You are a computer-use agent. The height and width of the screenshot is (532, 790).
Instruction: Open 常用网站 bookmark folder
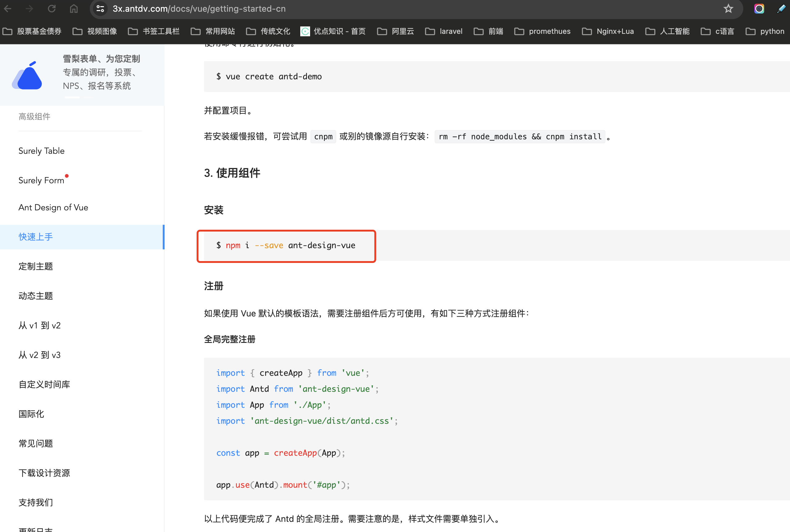213,31
